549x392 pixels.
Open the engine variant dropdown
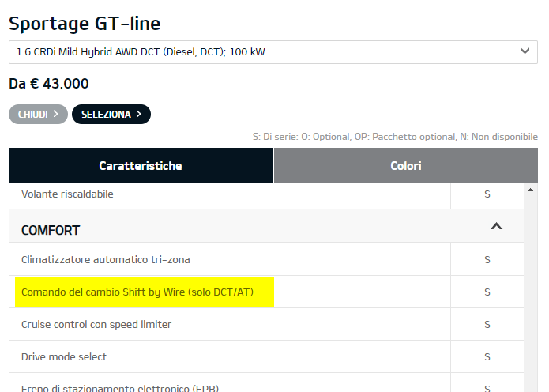[273, 52]
